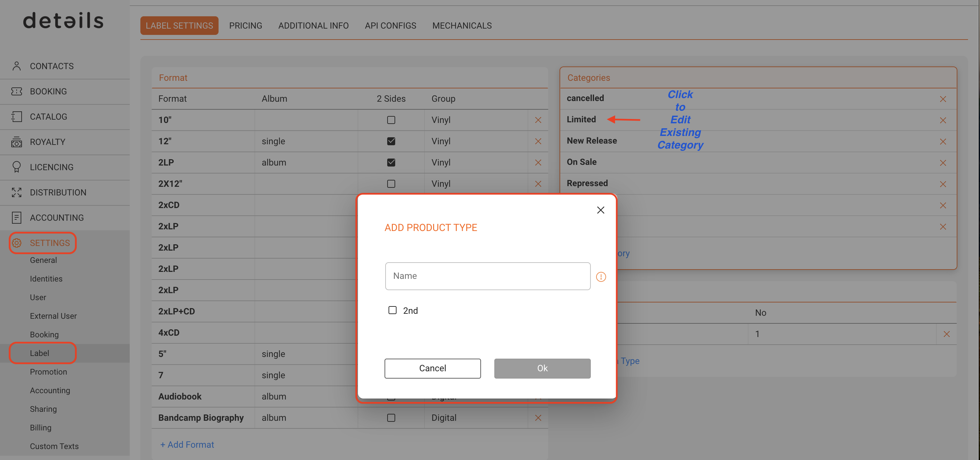Viewport: 980px width, 460px height.
Task: Open Booking settings submenu item
Action: [x=44, y=335]
